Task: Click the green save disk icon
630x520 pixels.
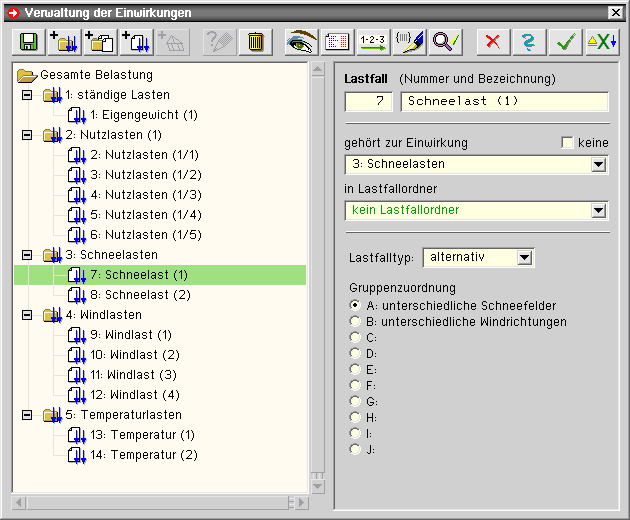Action: 28,42
